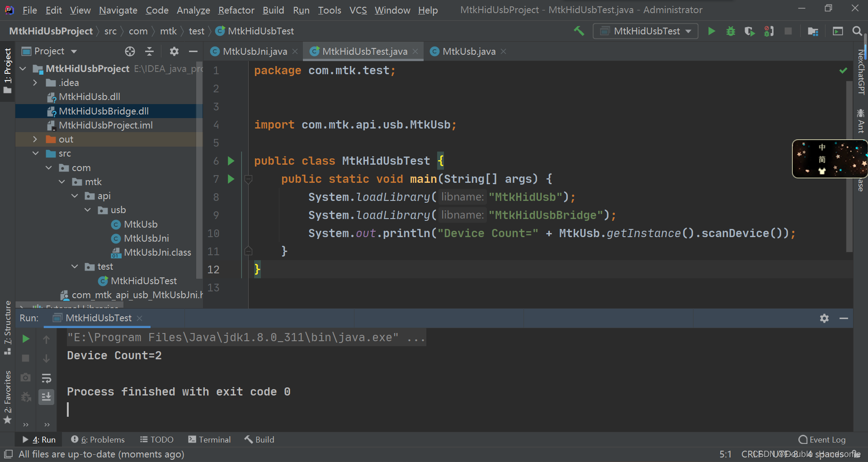This screenshot has width=868, height=462.
Task: Click the editor vertical scrollbar
Action: click(x=849, y=166)
